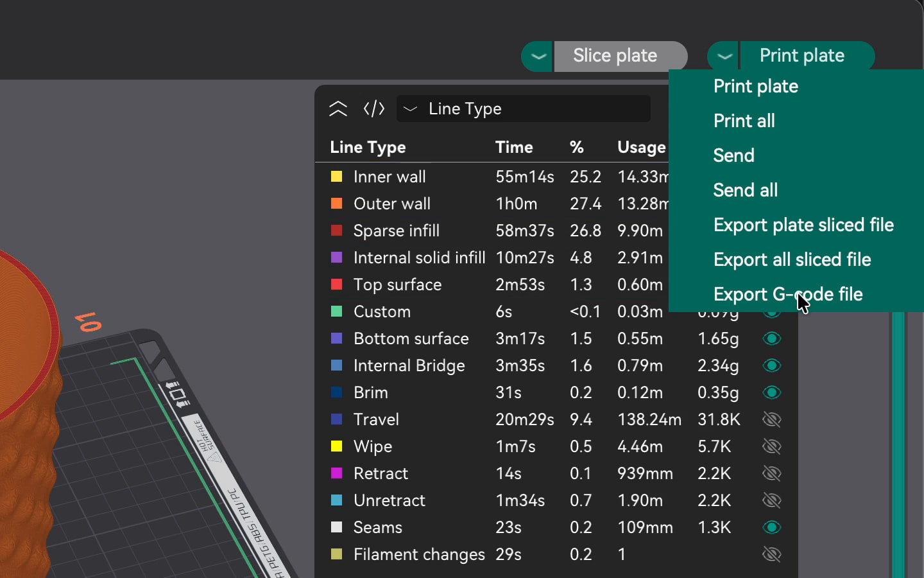Image resolution: width=924 pixels, height=578 pixels.
Task: Click the Custom green color swatch
Action: click(336, 311)
